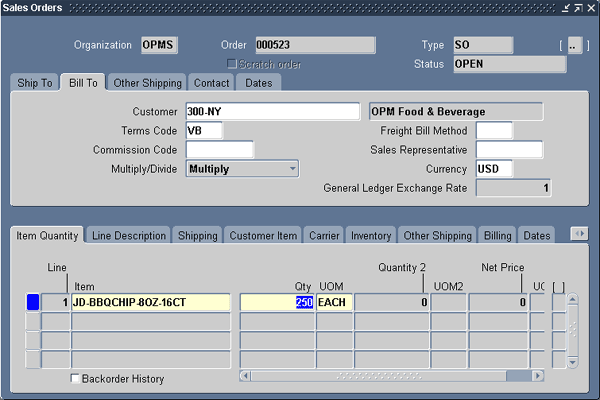Click the UOM2 field in line 1
Screen dimensions: 600x400
tap(448, 302)
